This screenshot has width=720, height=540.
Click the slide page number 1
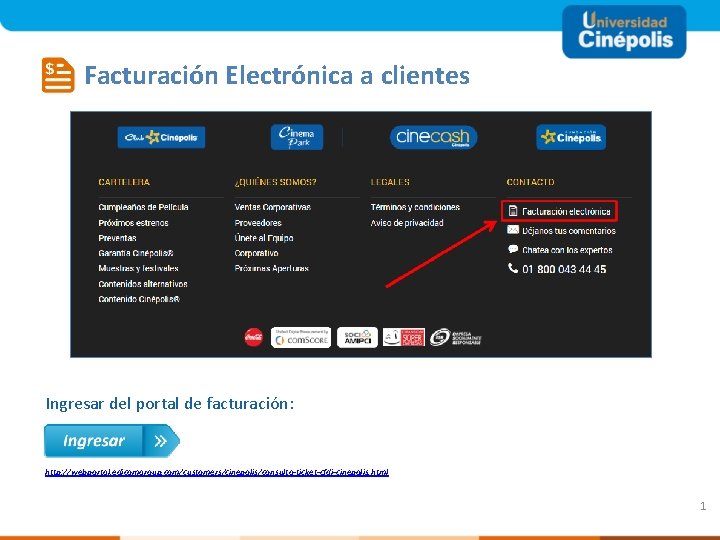point(703,506)
